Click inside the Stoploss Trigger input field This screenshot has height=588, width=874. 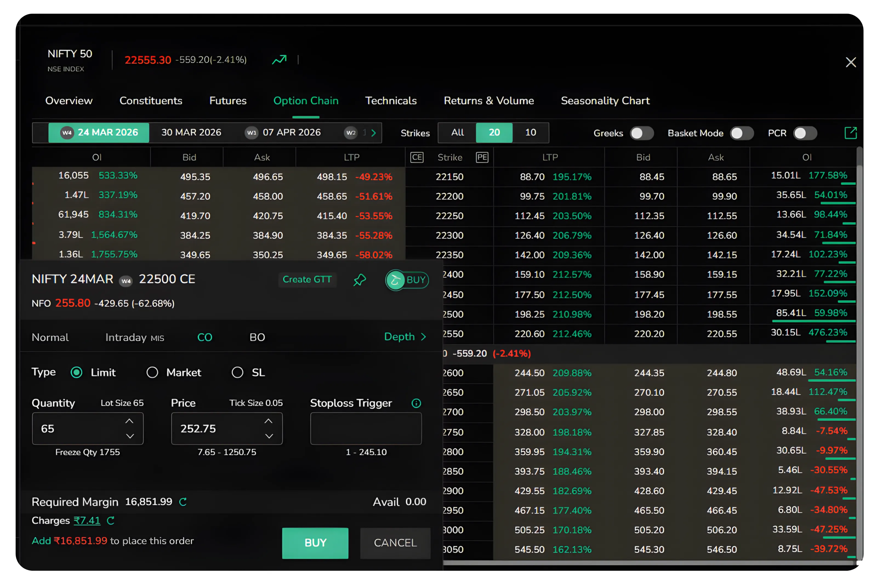[366, 428]
